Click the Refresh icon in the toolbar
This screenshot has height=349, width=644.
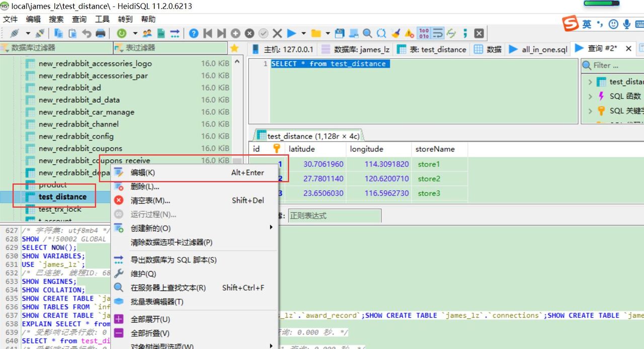(x=121, y=33)
